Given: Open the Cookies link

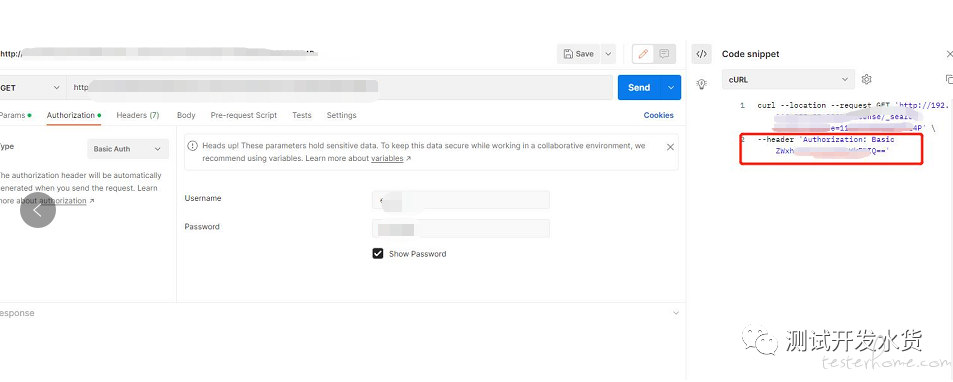Looking at the screenshot, I should 659,115.
